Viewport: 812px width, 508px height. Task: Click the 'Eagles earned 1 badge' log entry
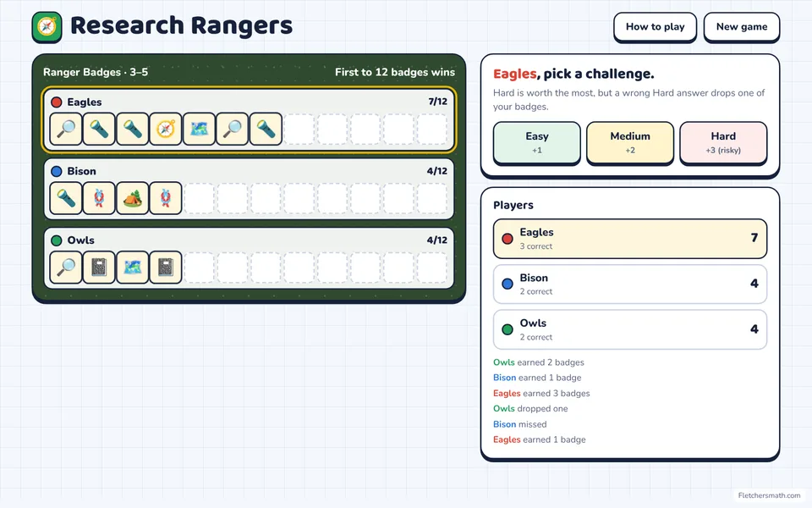[x=539, y=439]
